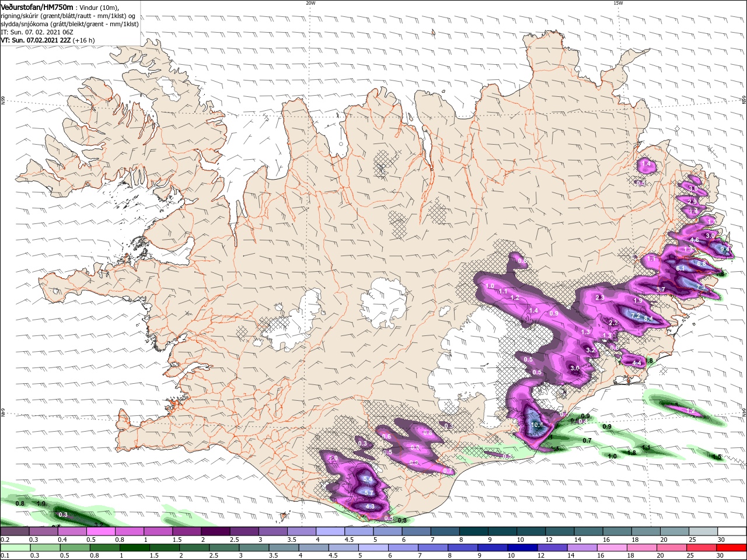747x560 pixels.
Task: Click the 15W longitude label
Action: 618,3
